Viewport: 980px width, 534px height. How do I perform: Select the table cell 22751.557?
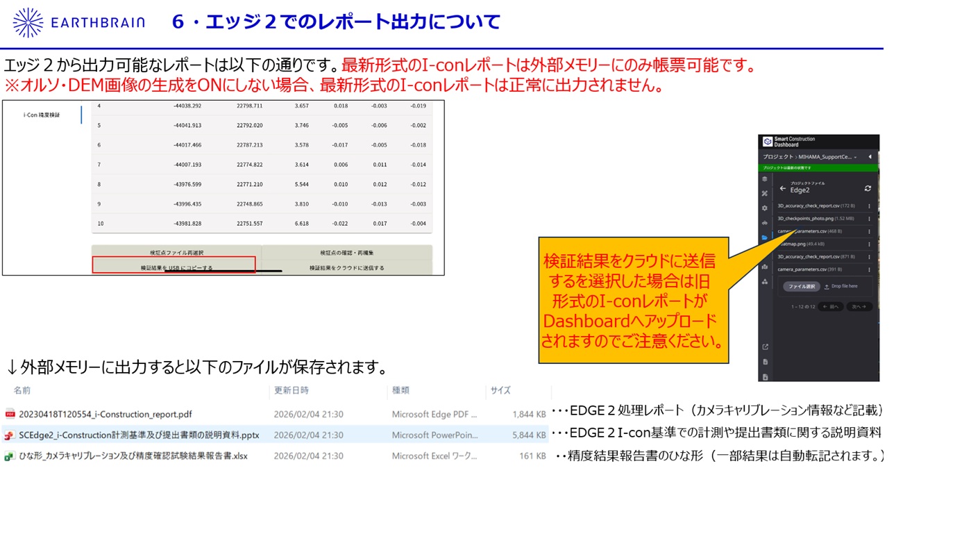[x=249, y=224]
